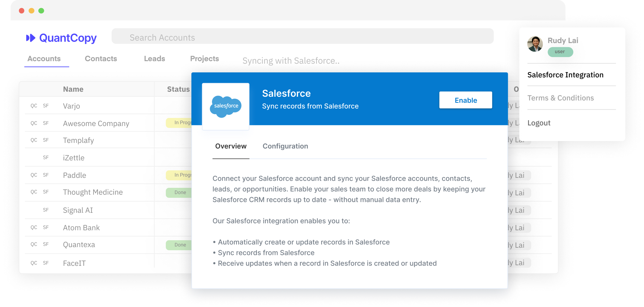Click the SF badge on Atom Bank row
Screen dimensions: 644x307
tap(46, 227)
